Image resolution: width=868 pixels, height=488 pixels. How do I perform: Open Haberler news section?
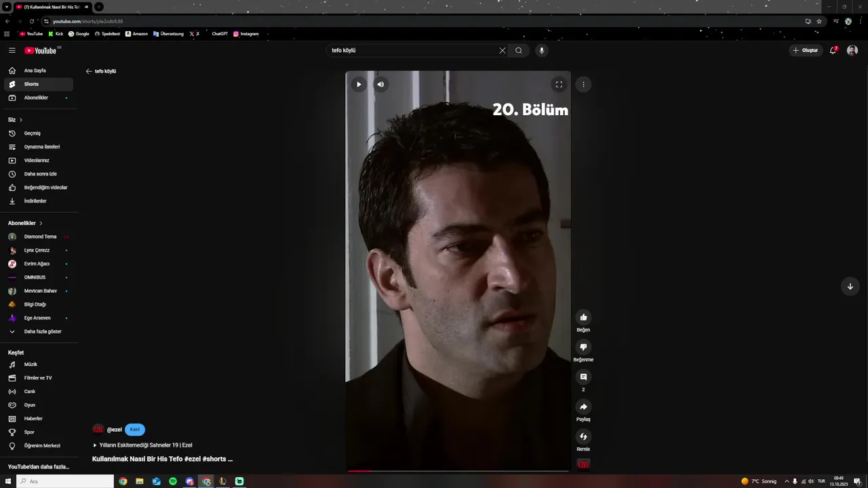tap(39, 419)
